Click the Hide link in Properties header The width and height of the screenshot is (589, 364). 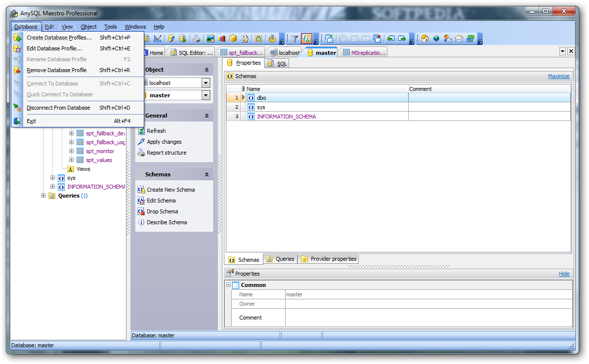(x=564, y=274)
